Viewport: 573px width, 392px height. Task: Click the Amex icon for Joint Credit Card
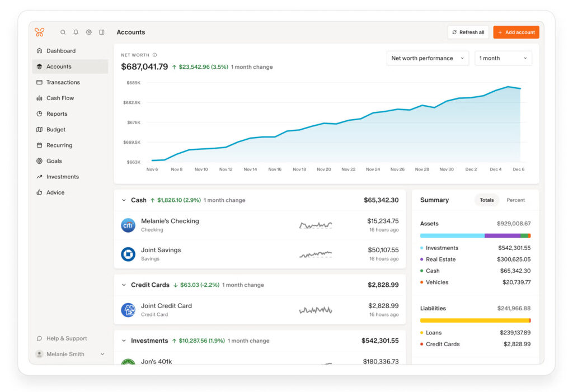tap(128, 310)
